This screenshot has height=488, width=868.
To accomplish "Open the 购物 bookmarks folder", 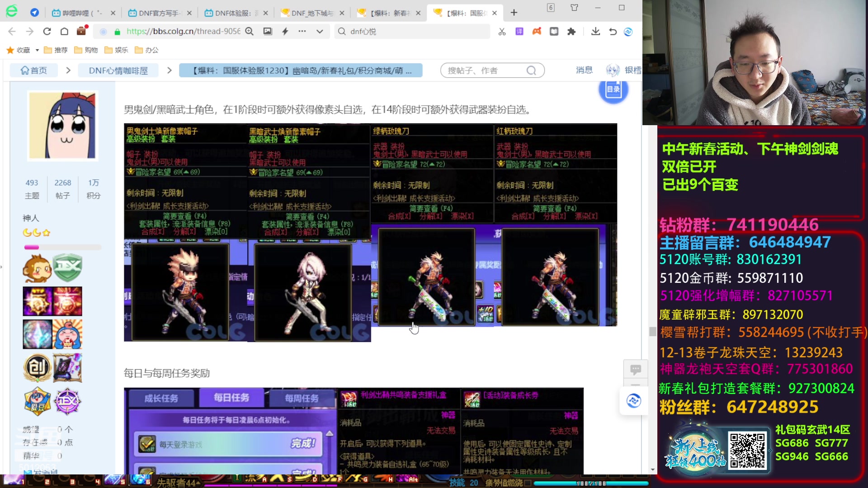I will (86, 50).
